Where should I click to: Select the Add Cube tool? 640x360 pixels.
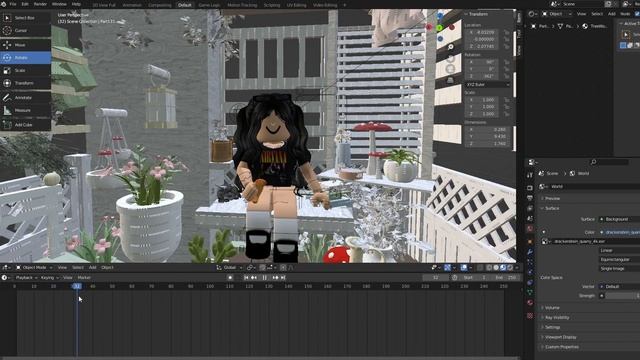(25, 124)
